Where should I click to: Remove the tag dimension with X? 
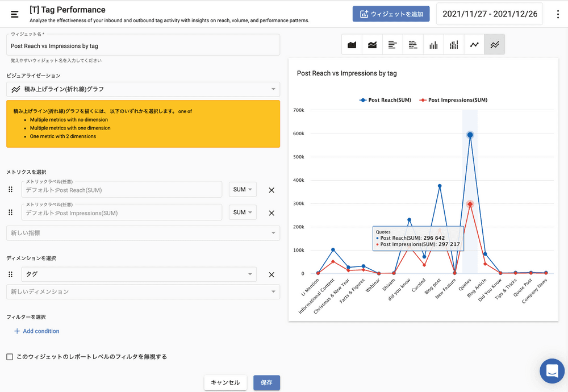coord(272,275)
